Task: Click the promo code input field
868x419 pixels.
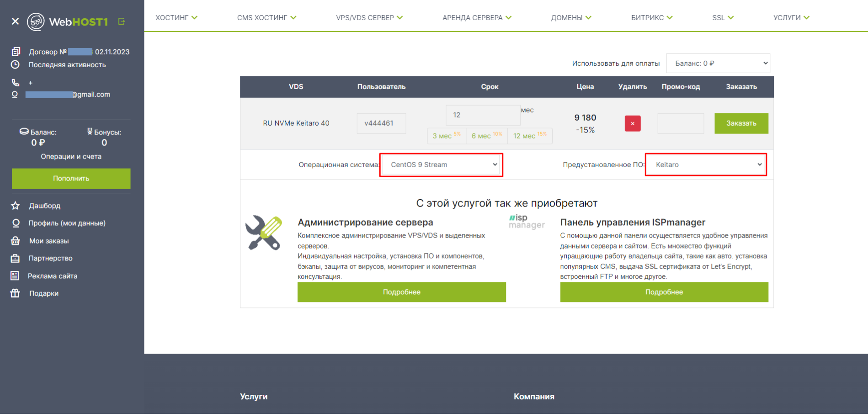Action: (x=681, y=123)
